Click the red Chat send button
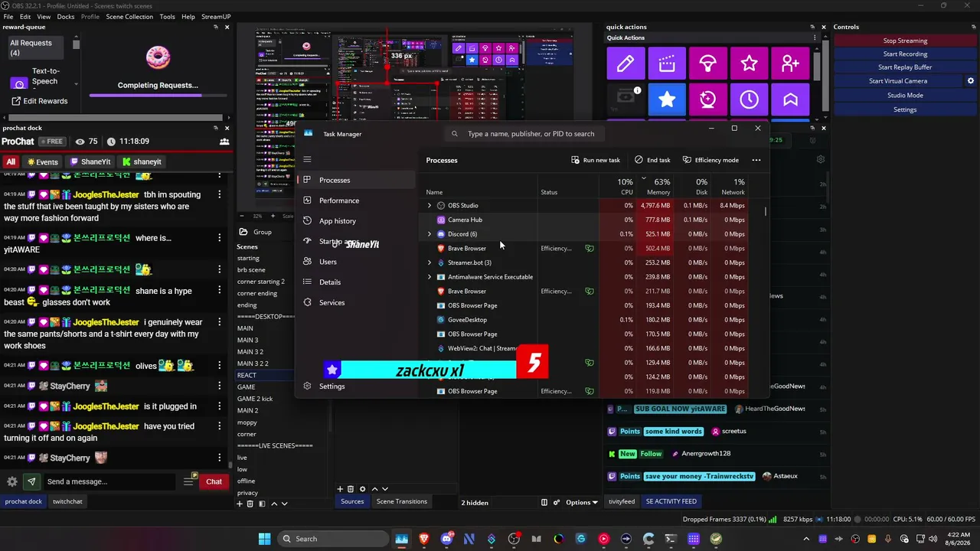 214,481
